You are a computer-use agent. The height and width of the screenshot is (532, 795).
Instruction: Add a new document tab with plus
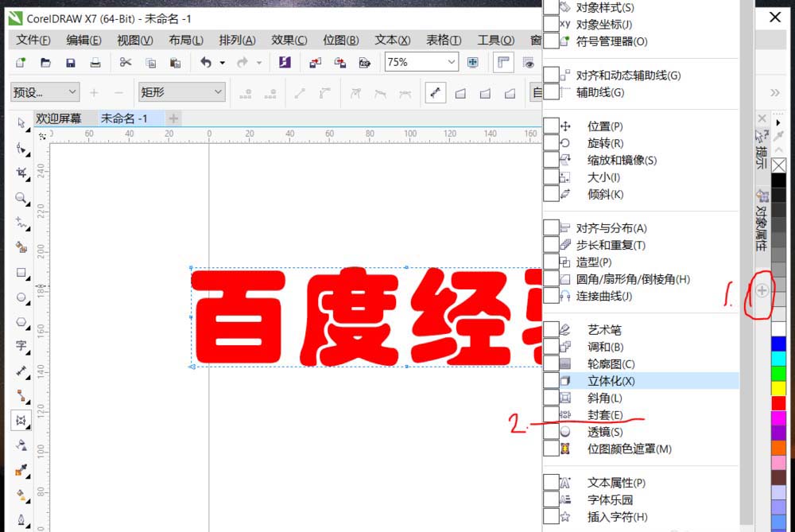[173, 118]
